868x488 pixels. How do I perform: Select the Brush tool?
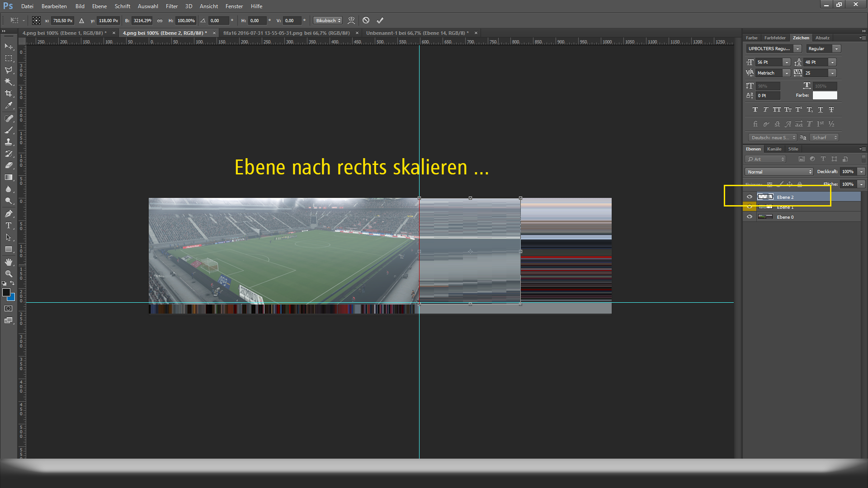[9, 130]
